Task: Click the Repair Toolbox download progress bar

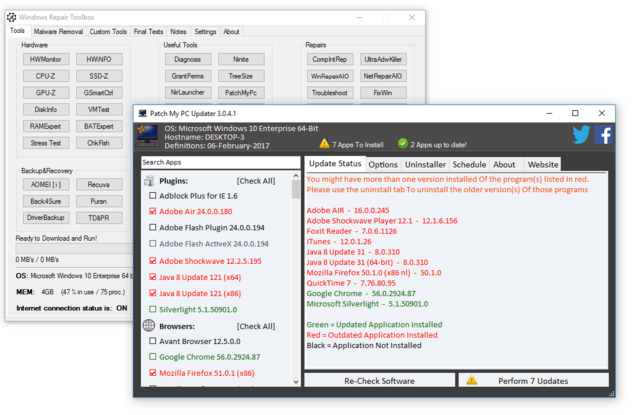Action: [74, 249]
